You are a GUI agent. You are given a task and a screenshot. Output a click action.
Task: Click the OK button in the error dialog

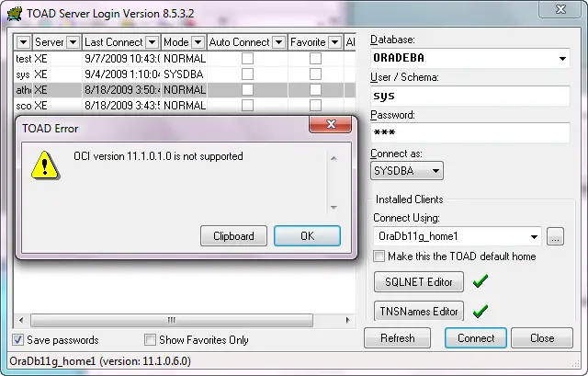point(307,236)
